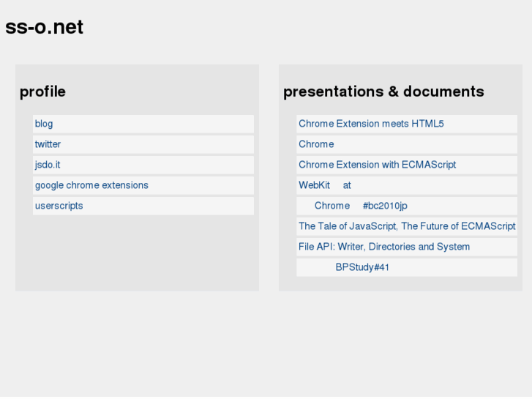Open The Tale of JavaScript presentation

point(407,226)
